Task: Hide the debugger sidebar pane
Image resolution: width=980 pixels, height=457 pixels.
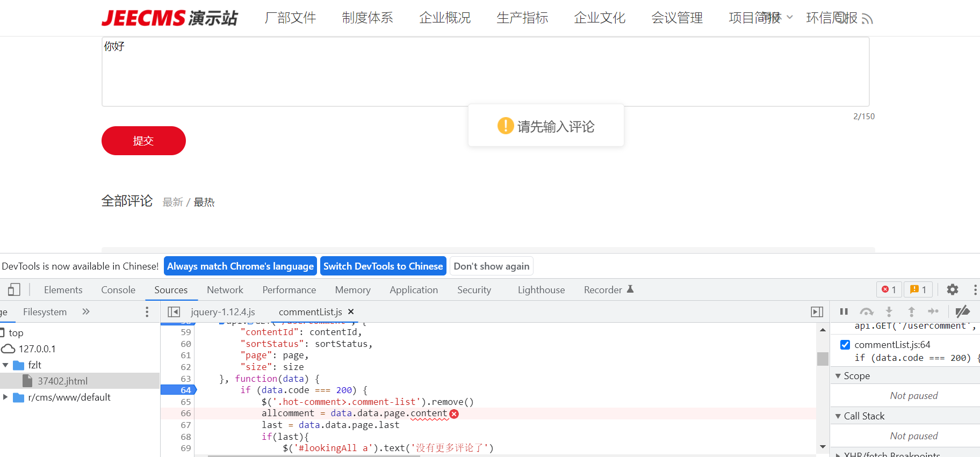Action: (817, 312)
